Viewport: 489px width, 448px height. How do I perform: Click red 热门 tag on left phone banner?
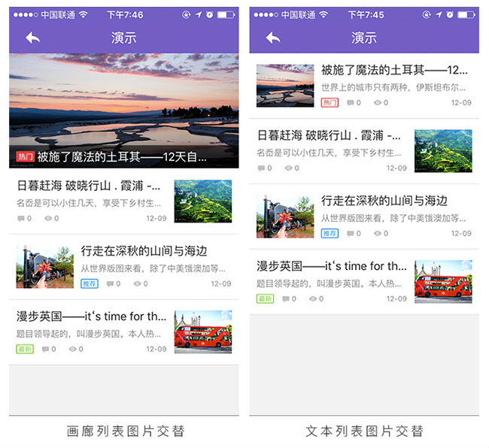(x=25, y=157)
